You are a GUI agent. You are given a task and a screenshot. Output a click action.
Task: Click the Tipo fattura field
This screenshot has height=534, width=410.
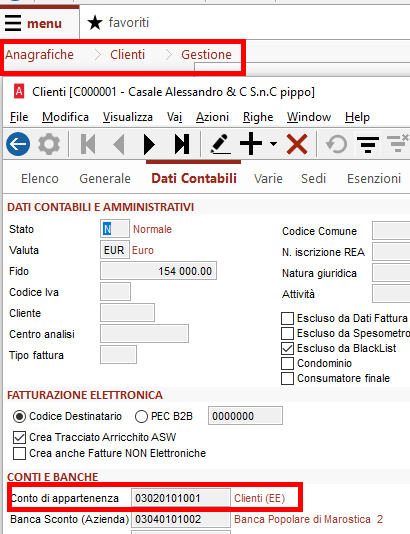119,355
